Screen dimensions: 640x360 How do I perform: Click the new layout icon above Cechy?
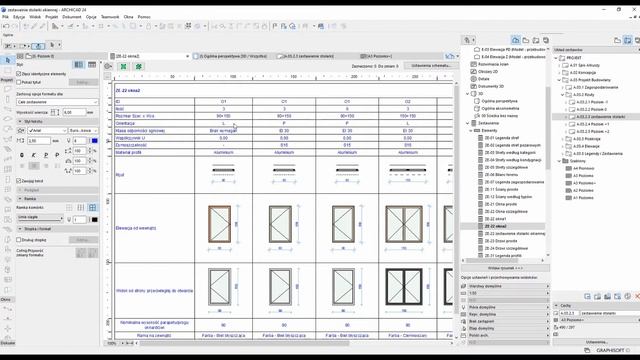click(x=587, y=296)
